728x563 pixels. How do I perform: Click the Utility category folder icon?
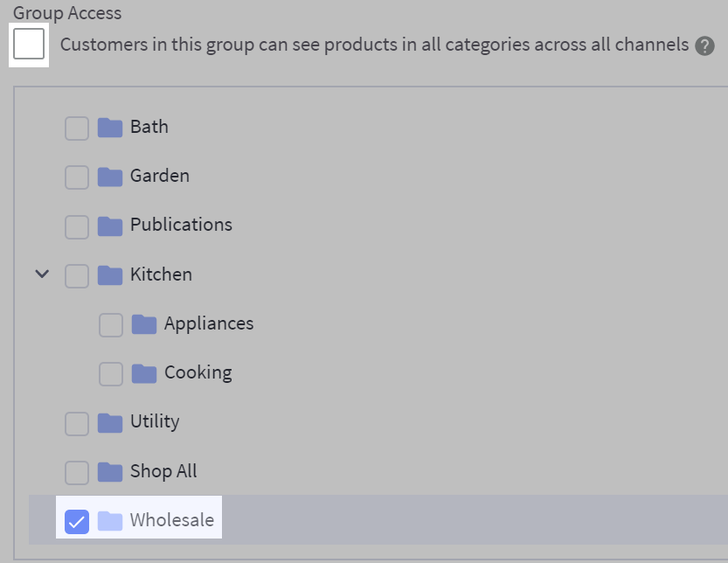click(109, 422)
